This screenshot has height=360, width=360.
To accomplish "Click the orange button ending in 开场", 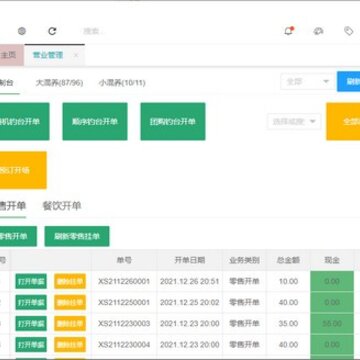I will pos(23,170).
